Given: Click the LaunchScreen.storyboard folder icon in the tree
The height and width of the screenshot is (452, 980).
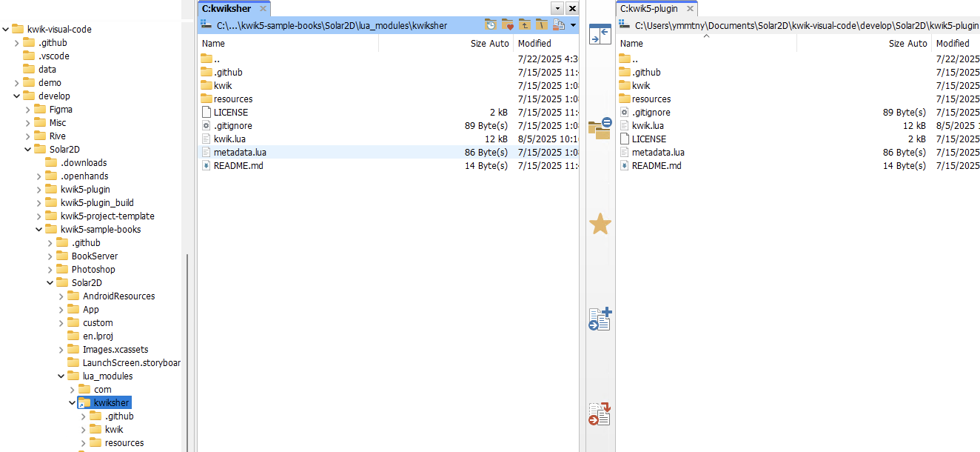Looking at the screenshot, I should (x=73, y=362).
